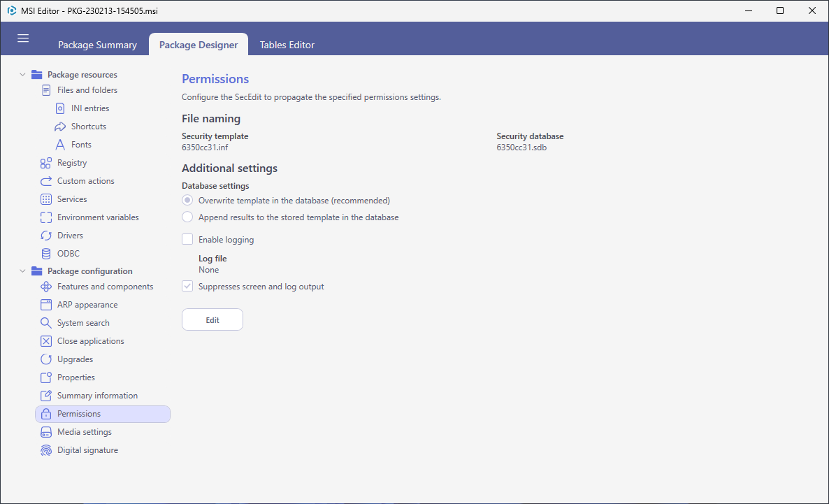Open the hamburger menu
The width and height of the screenshot is (829, 504).
[23, 38]
